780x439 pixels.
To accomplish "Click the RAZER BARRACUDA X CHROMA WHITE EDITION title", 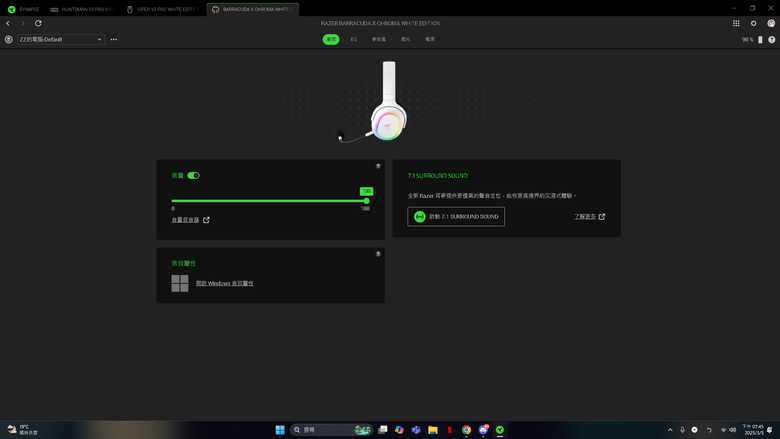I will click(x=380, y=23).
